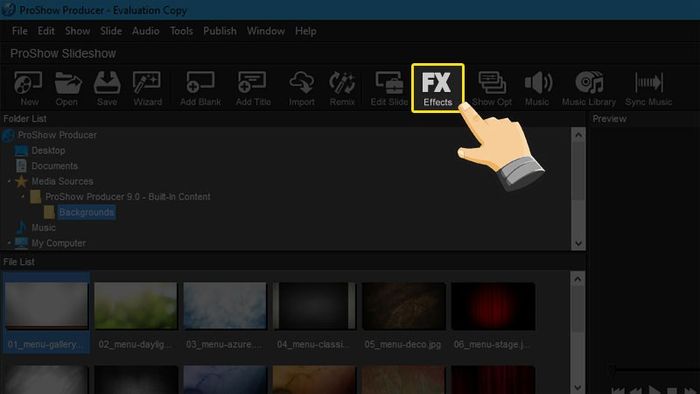Collapse the Media Sources node arrow

(9, 182)
